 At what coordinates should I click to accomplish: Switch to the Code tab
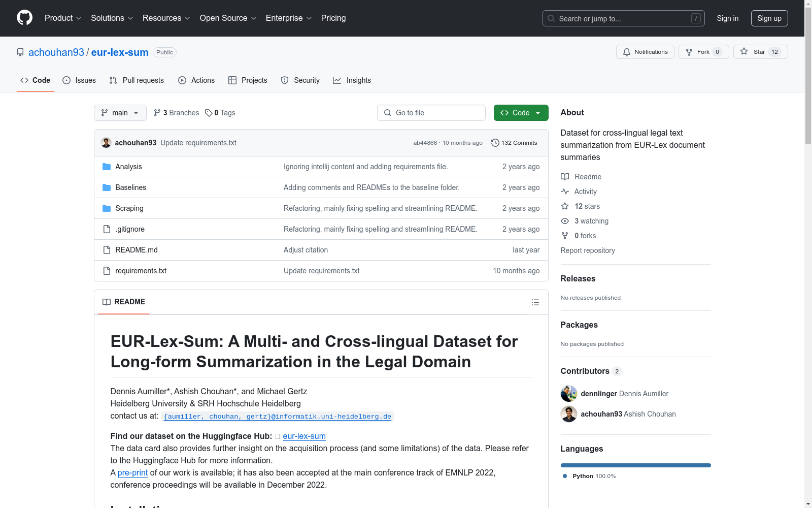tap(36, 80)
